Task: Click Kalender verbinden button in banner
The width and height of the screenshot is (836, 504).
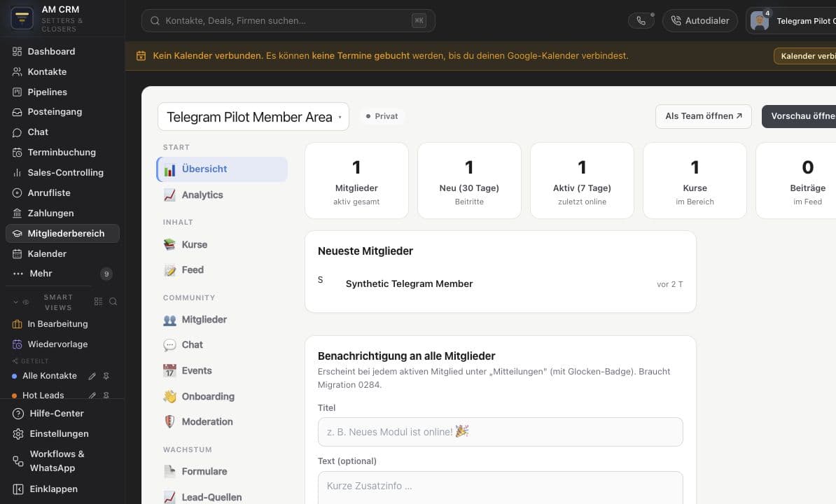Action: tap(804, 56)
